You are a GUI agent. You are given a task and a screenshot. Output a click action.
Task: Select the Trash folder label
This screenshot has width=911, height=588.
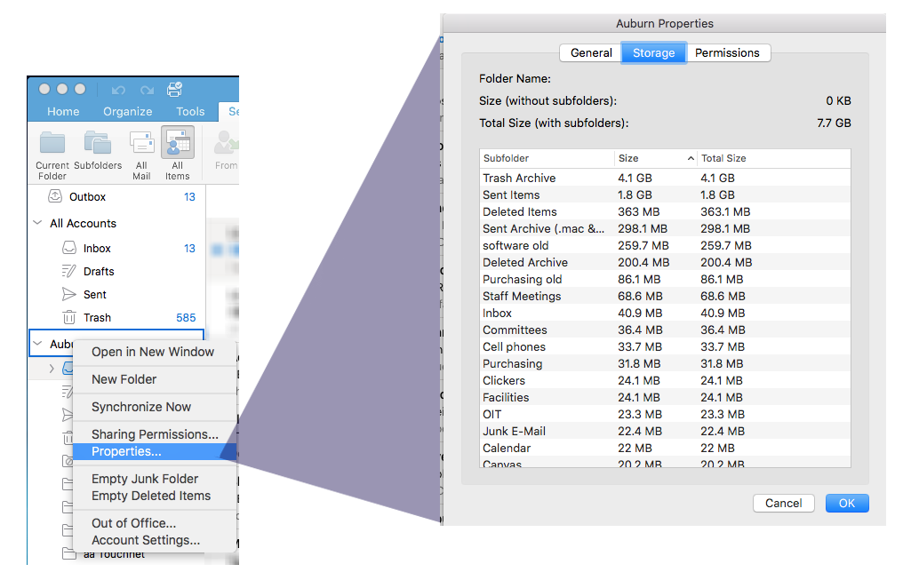coord(97,317)
